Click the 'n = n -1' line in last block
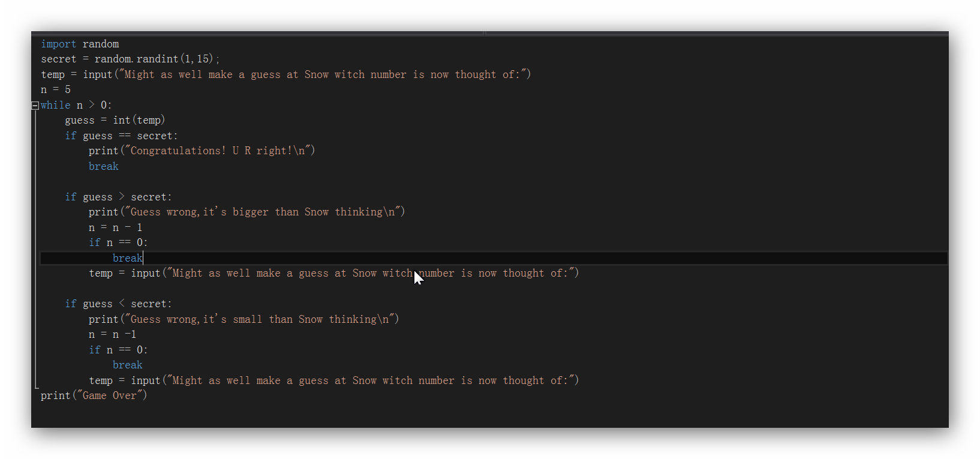This screenshot has height=459, width=980. point(112,334)
